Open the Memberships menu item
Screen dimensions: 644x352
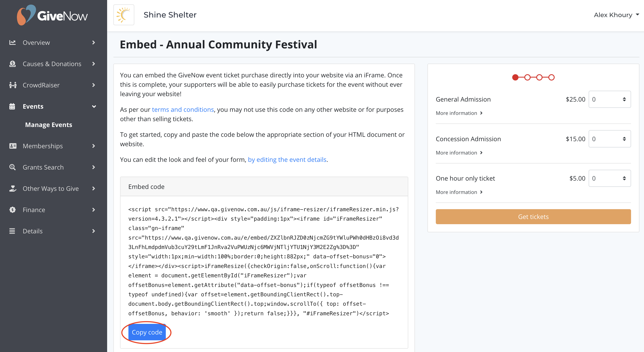[x=43, y=146]
